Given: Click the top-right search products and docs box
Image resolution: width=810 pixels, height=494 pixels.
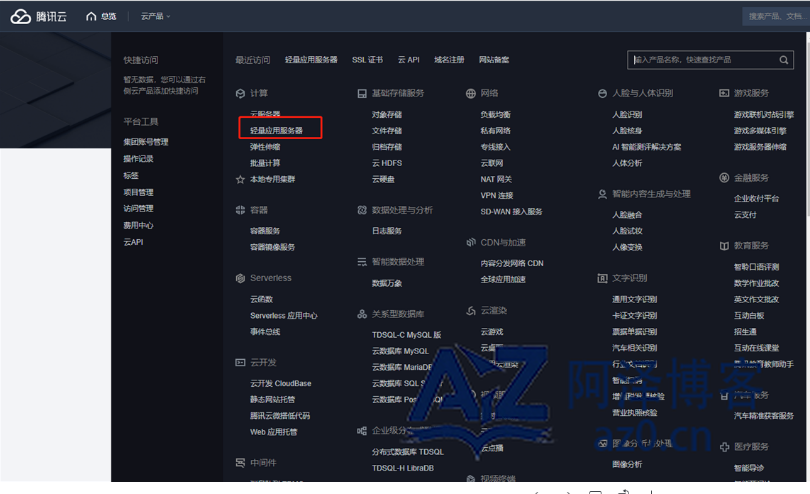Looking at the screenshot, I should 775,17.
